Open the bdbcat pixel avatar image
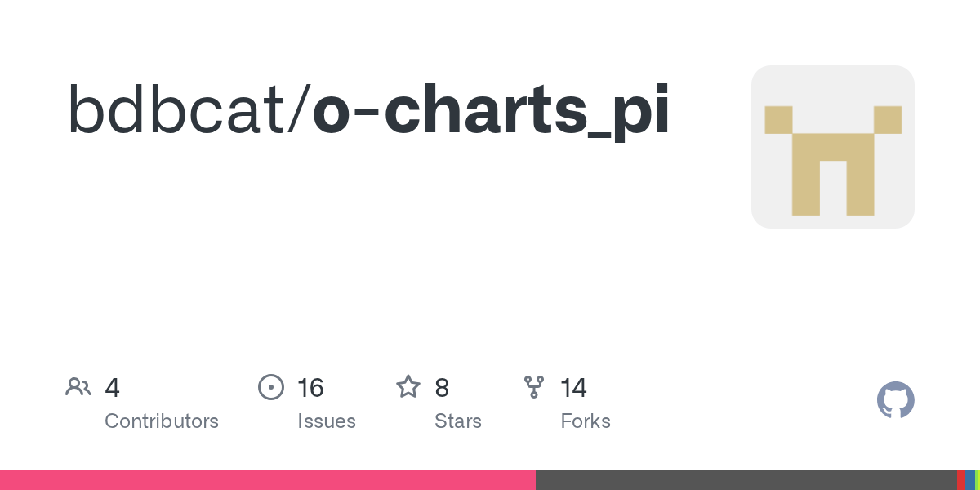This screenshot has height=490, width=980. (x=833, y=147)
